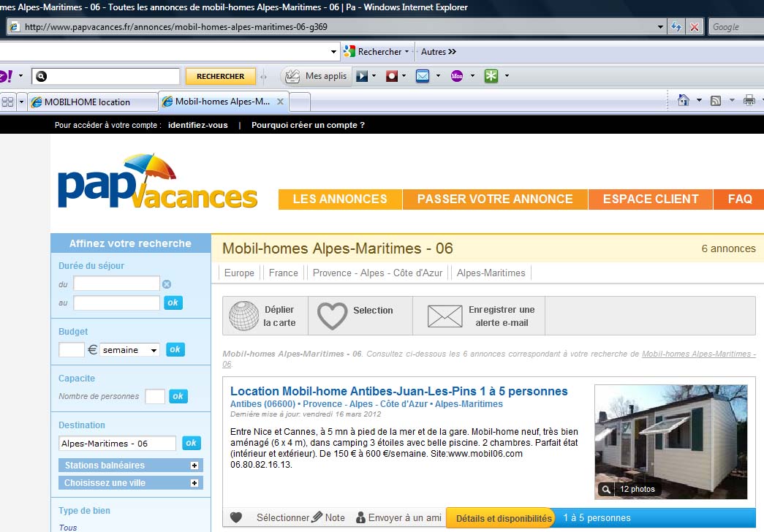Open the Yahoo logo dropdown arrow
The height and width of the screenshot is (532, 764).
20,76
